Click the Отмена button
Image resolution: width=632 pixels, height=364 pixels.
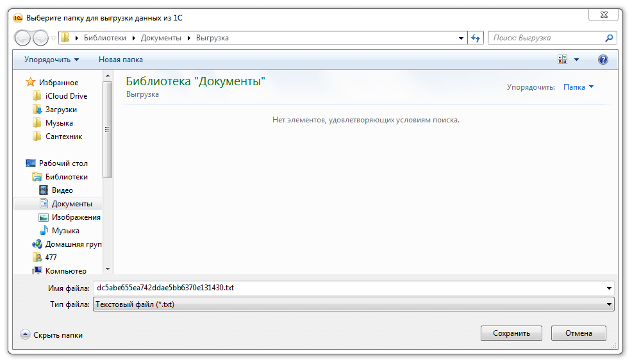578,333
